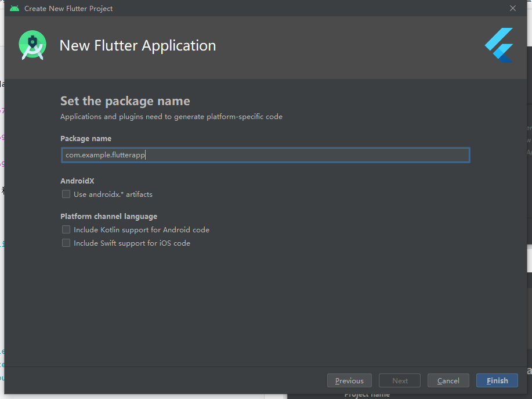Click the 'Platform channel language' label

108,216
